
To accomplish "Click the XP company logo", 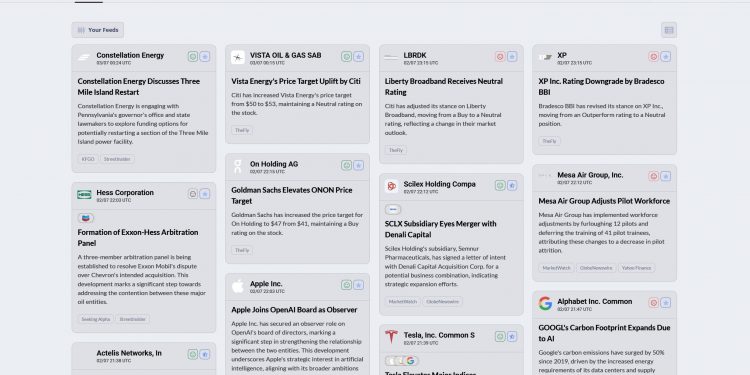I will [545, 57].
